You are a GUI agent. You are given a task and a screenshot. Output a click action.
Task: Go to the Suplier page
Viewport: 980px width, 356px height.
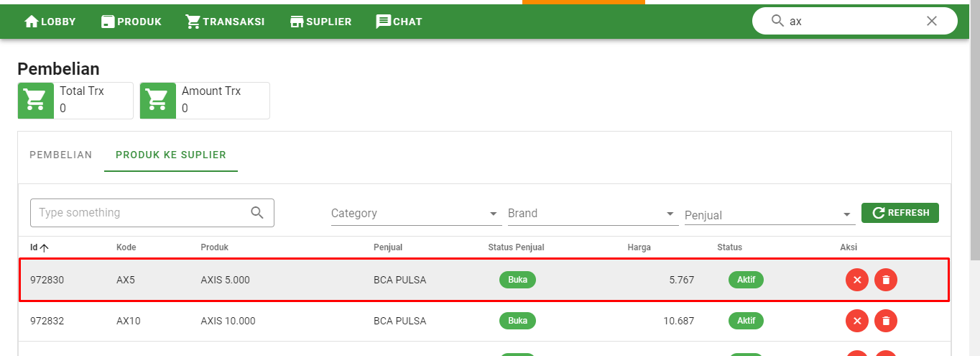pyautogui.click(x=320, y=22)
